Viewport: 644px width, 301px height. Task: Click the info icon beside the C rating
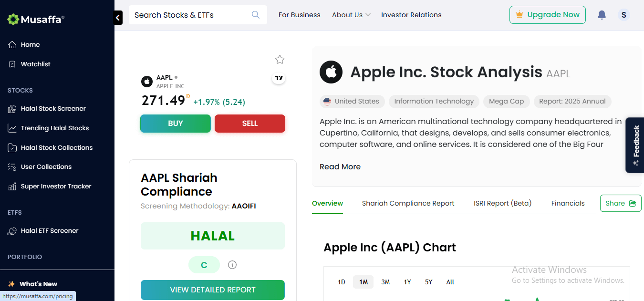232,265
